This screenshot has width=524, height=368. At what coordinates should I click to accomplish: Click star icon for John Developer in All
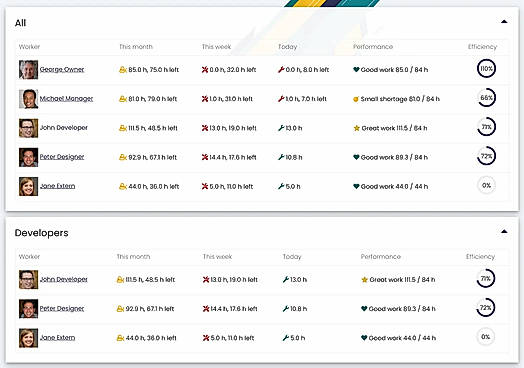(x=357, y=128)
